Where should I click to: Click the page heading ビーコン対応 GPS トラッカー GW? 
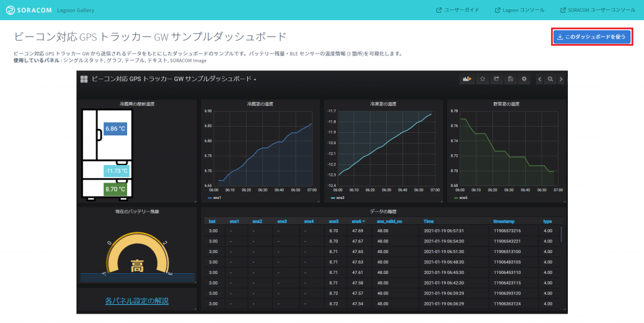pos(150,37)
